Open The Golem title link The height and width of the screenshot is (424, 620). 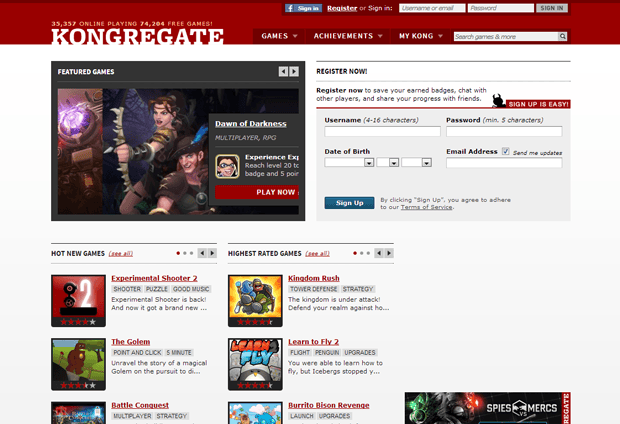[130, 342]
